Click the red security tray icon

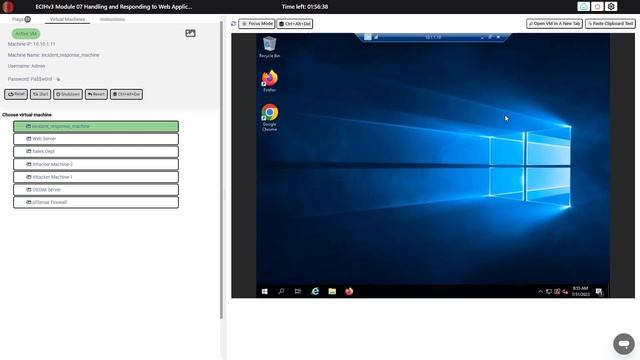tap(557, 291)
